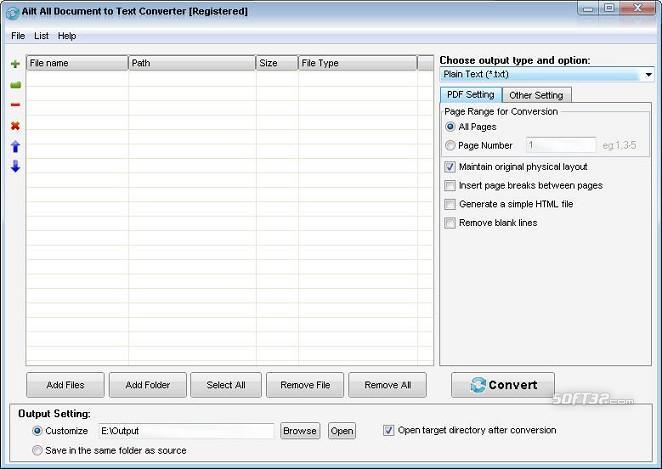Choose the Customize output radio button
This screenshot has width=662, height=469.
coord(37,431)
